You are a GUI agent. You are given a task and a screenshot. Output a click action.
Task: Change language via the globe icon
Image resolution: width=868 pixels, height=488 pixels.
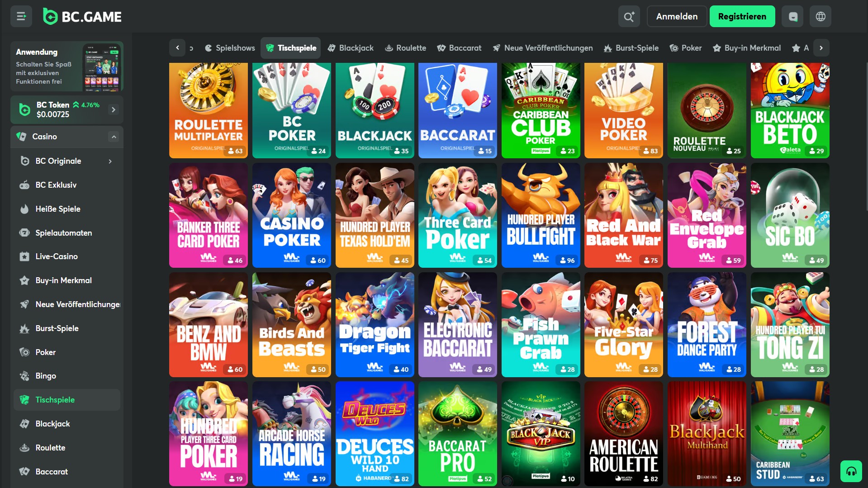[x=820, y=16]
